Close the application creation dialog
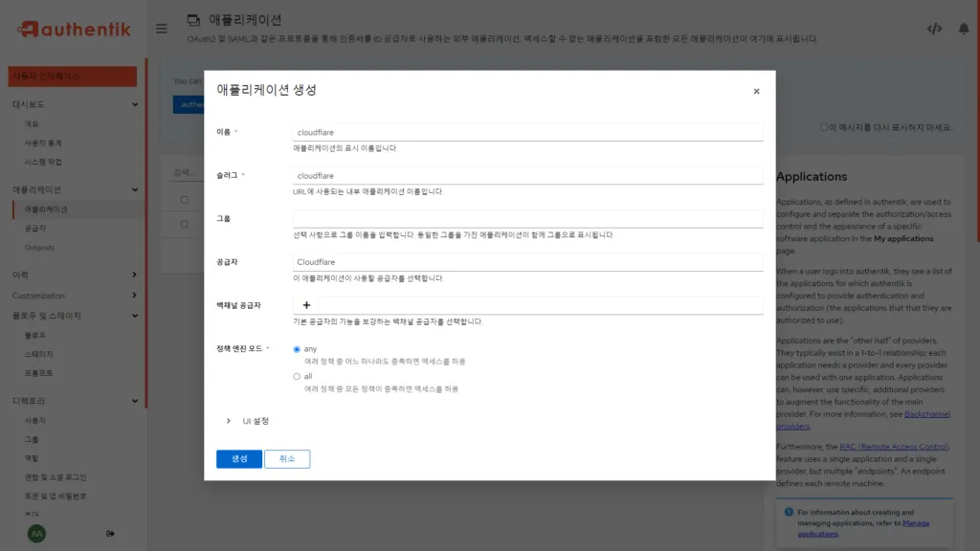The width and height of the screenshot is (980, 551). [756, 91]
